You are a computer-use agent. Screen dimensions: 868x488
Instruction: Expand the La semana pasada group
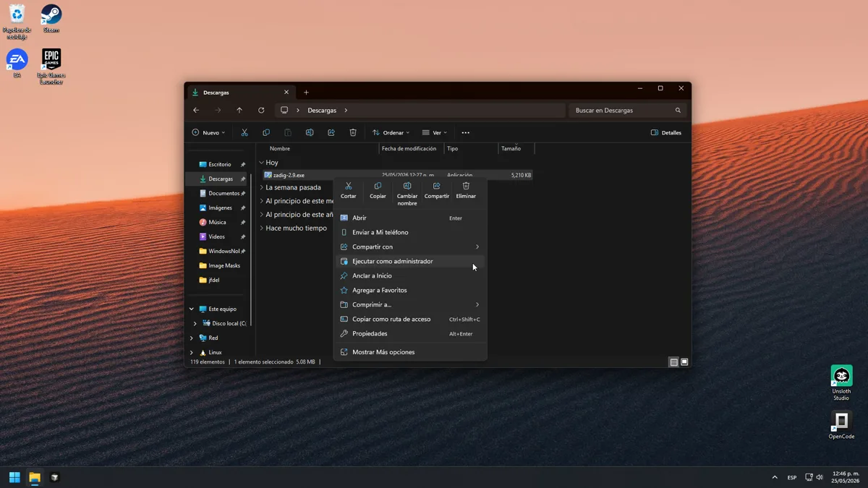pyautogui.click(x=262, y=187)
